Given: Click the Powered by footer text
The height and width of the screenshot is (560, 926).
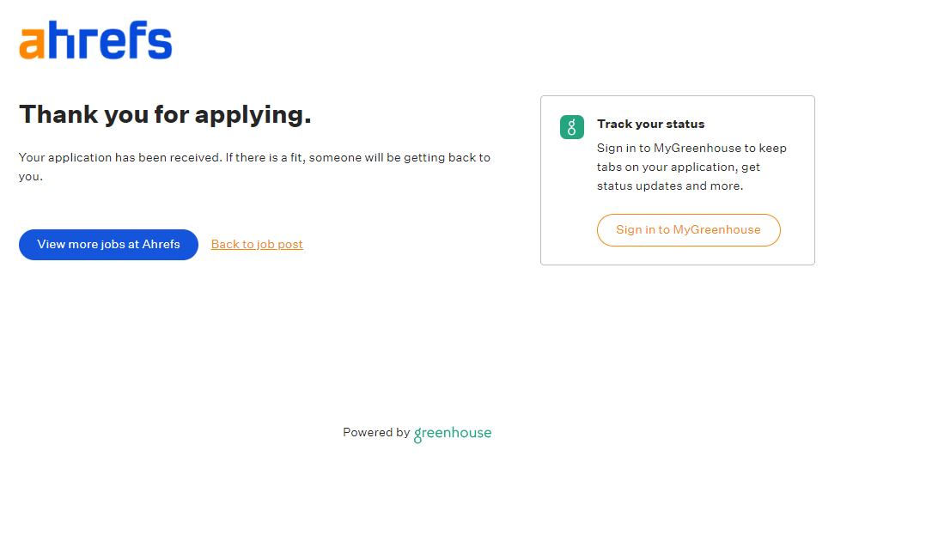Looking at the screenshot, I should click(x=375, y=433).
